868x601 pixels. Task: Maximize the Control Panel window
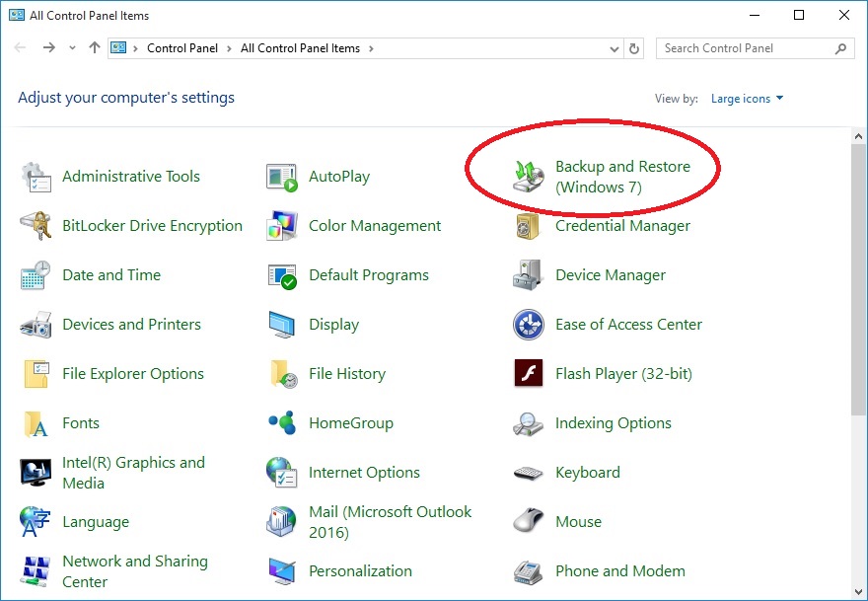[799, 15]
